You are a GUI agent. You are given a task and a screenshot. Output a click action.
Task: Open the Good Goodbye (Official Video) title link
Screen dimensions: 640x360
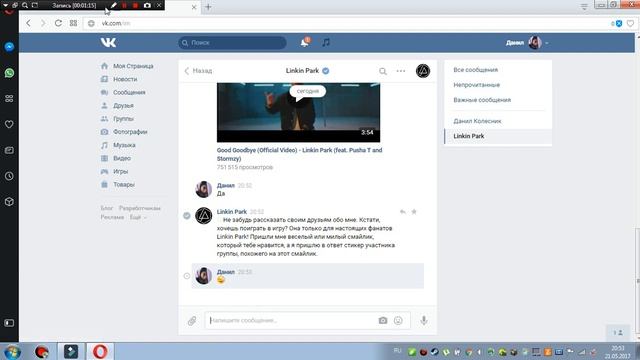299,154
